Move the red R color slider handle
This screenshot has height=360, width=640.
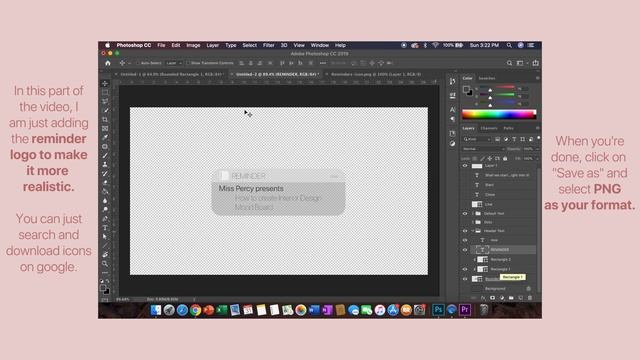coord(490,90)
